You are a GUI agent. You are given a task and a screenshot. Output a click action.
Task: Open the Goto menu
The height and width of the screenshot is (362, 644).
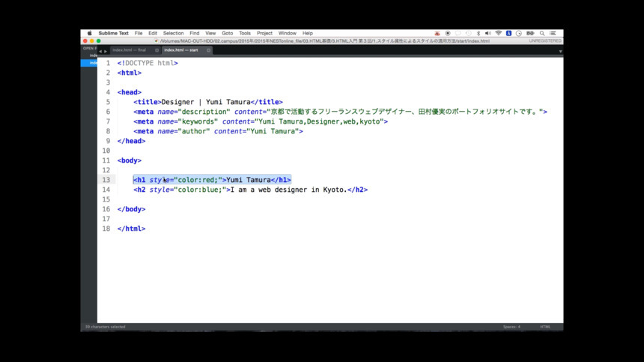228,33
